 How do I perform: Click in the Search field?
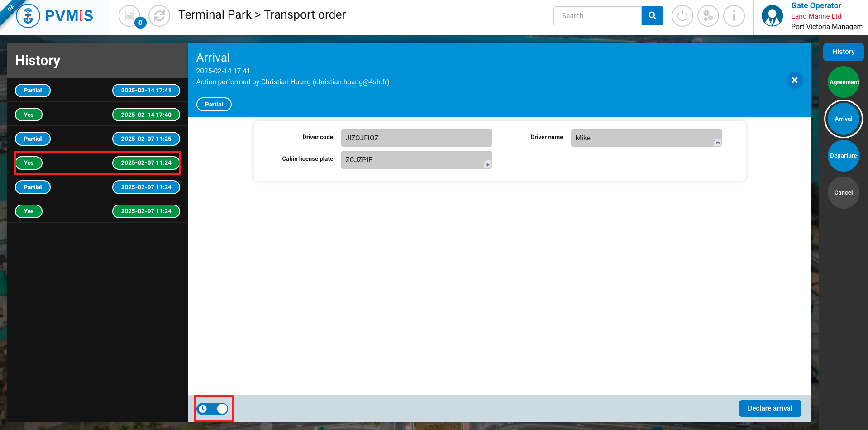click(597, 16)
